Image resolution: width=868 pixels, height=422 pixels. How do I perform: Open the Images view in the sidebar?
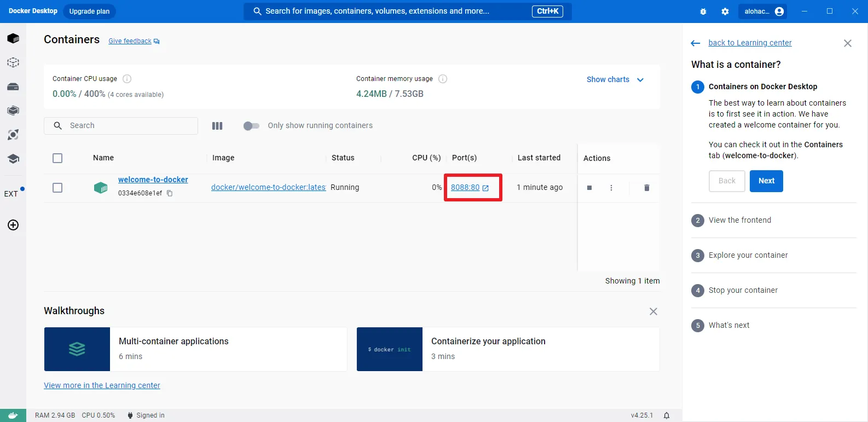pyautogui.click(x=13, y=62)
